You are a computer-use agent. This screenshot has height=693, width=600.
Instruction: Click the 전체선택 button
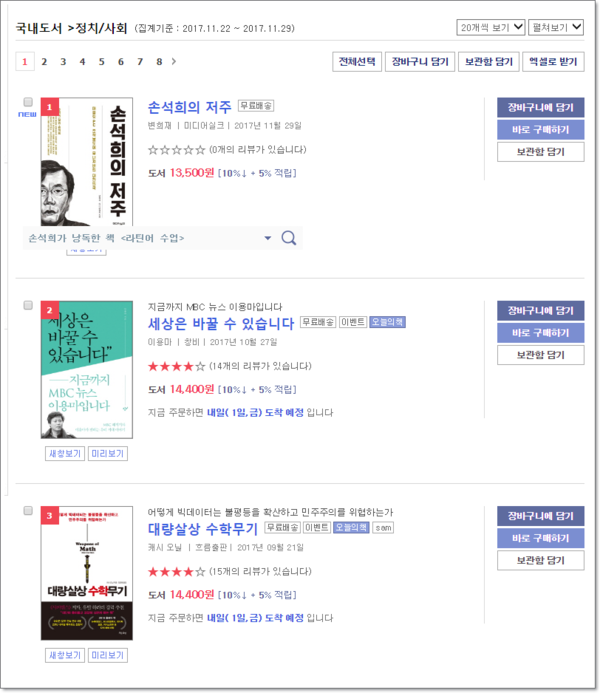click(357, 61)
